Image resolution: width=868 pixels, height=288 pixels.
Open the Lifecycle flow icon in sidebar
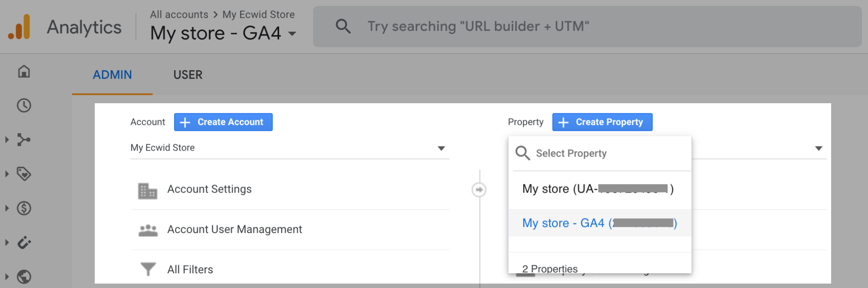click(x=24, y=140)
